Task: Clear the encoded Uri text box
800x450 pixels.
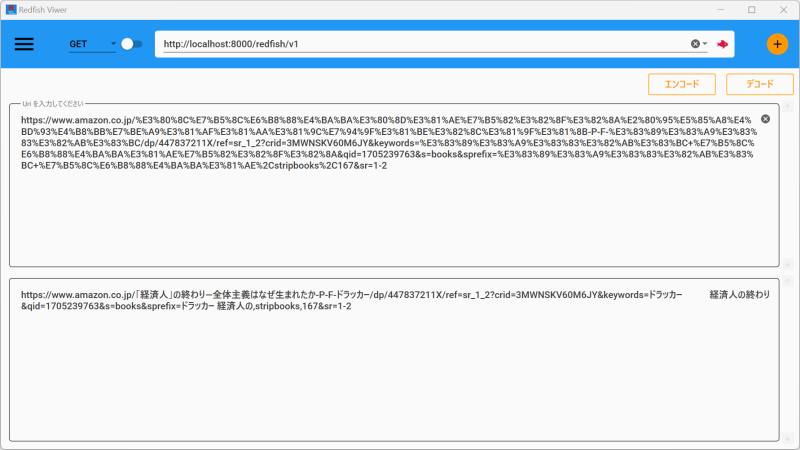Action: coord(765,119)
